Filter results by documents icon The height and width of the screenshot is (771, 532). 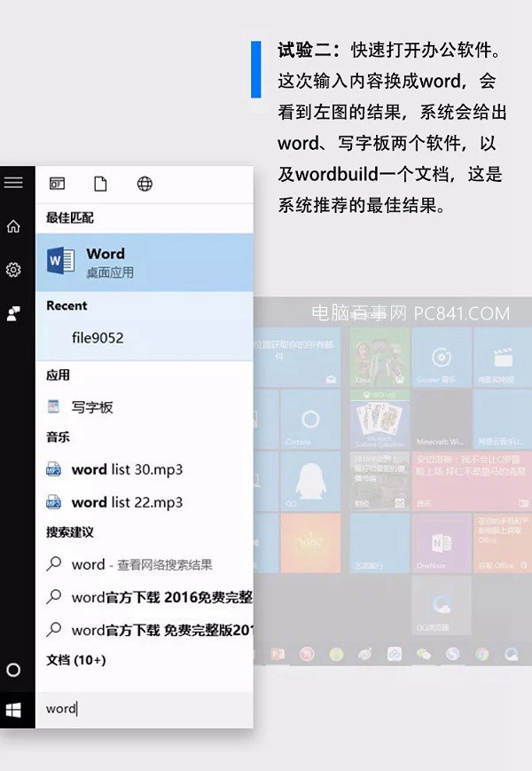101,184
